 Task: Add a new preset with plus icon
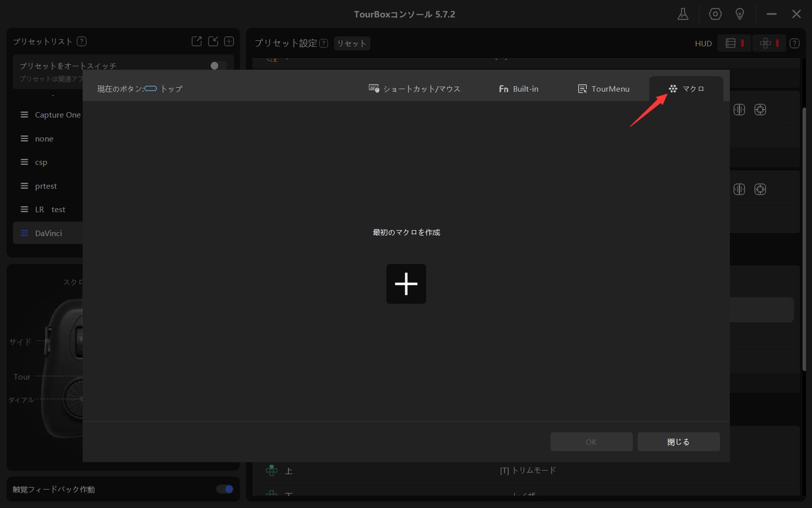(229, 42)
